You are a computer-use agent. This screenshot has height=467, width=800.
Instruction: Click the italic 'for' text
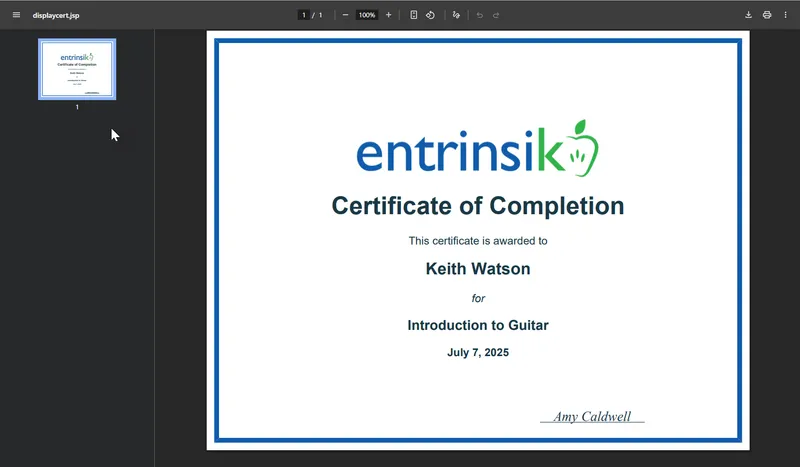(x=478, y=298)
